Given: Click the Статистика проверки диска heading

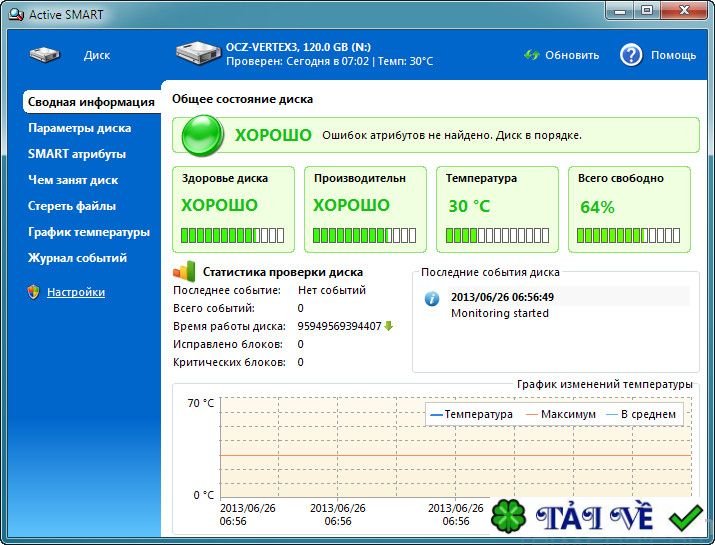Looking at the screenshot, I should tap(283, 272).
